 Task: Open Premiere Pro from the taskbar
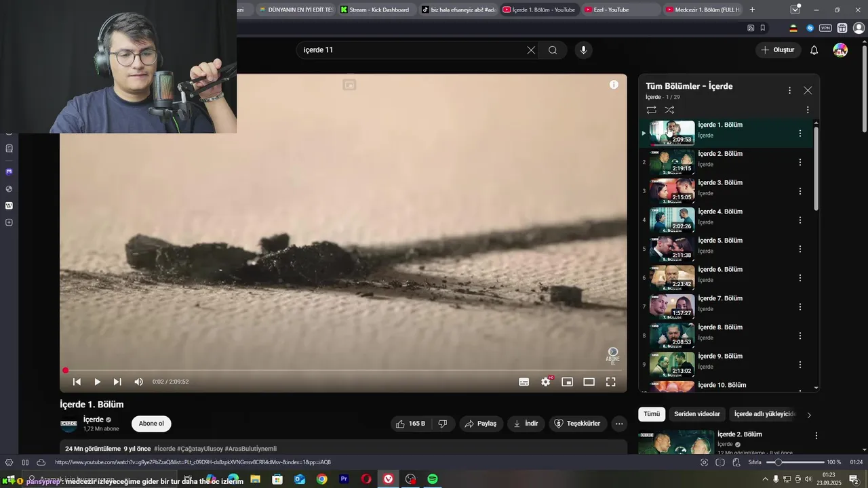pyautogui.click(x=344, y=479)
